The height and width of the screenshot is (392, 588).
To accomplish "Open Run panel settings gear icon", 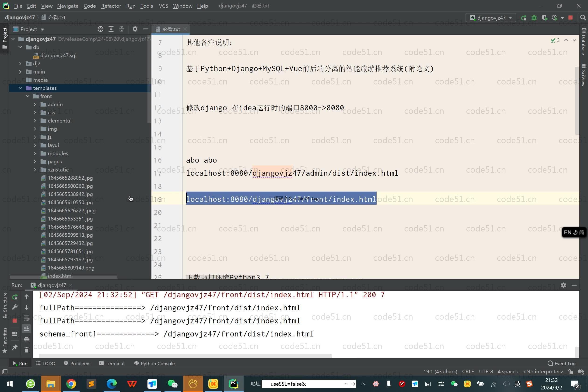I will tap(563, 285).
